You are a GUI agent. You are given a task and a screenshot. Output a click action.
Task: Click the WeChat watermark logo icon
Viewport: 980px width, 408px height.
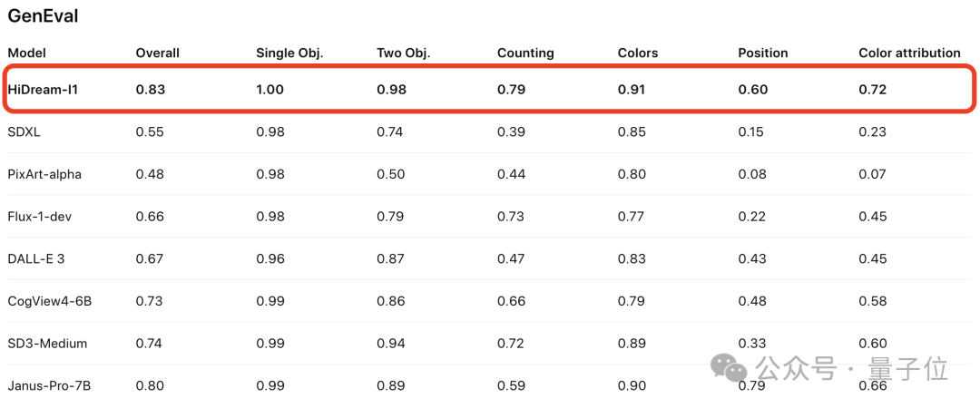tap(730, 368)
